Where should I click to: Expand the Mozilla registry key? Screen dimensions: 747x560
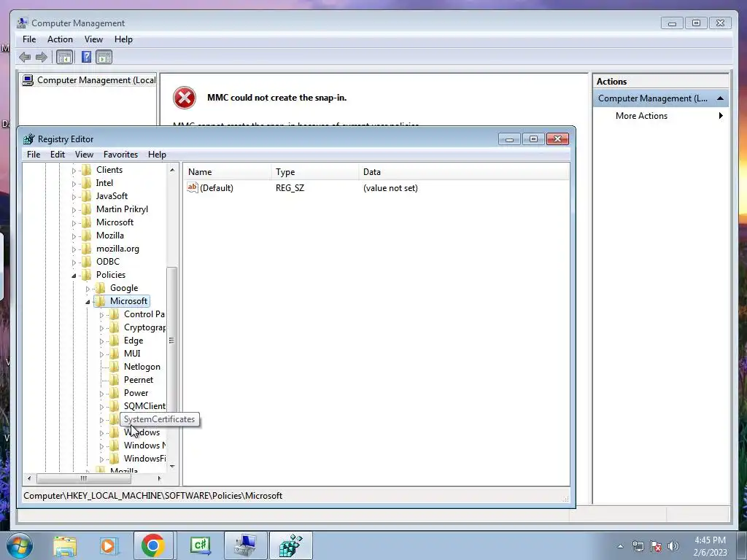click(74, 236)
